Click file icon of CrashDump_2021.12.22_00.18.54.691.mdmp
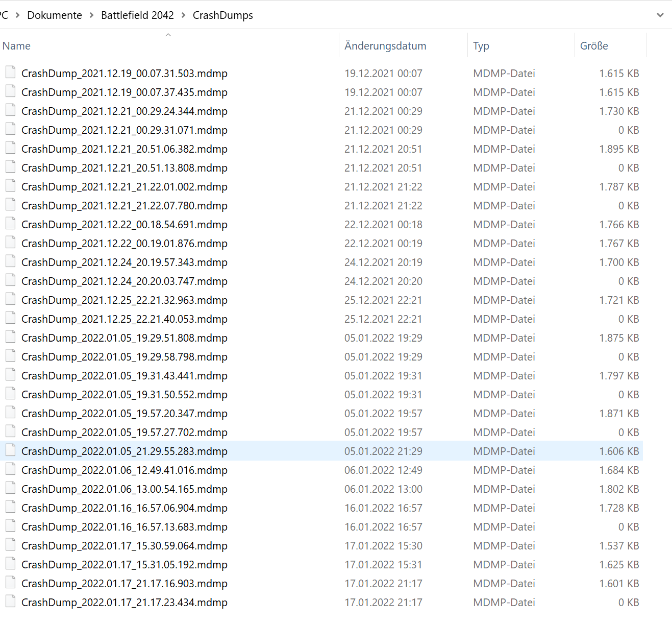672x624 pixels. (x=10, y=224)
